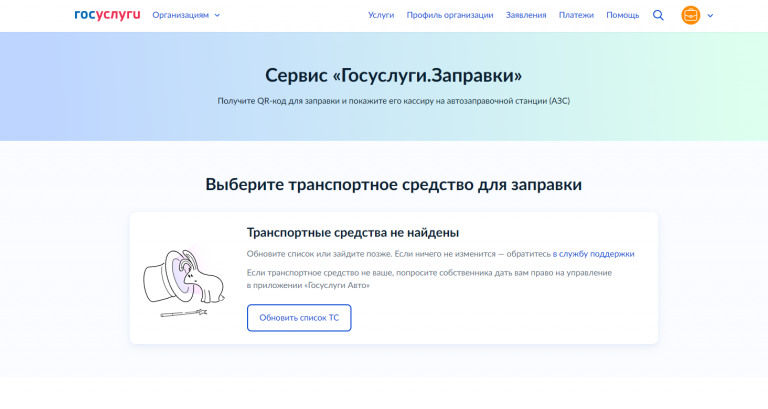Open the Заявления section
The image size is (768, 409).
coord(526,15)
